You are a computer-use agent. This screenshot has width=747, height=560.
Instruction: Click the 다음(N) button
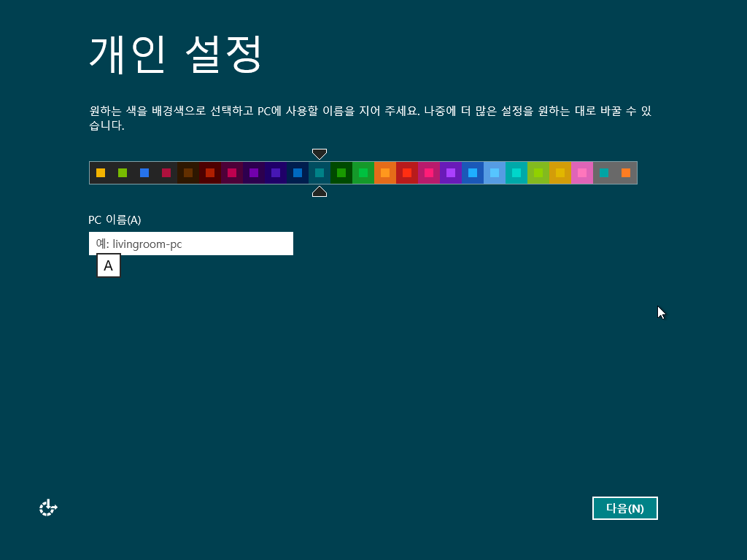coord(624,508)
